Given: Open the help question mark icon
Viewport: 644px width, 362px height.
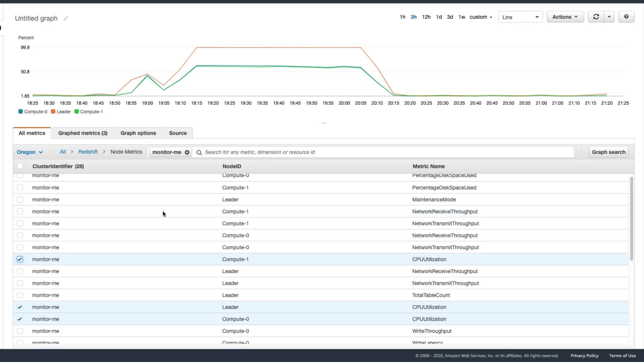Looking at the screenshot, I should tap(626, 17).
